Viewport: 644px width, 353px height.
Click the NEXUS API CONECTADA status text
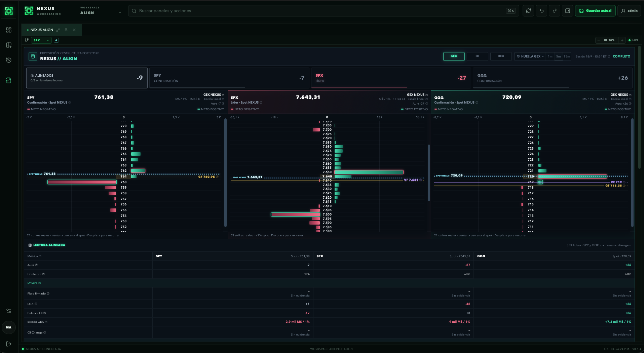(43, 349)
